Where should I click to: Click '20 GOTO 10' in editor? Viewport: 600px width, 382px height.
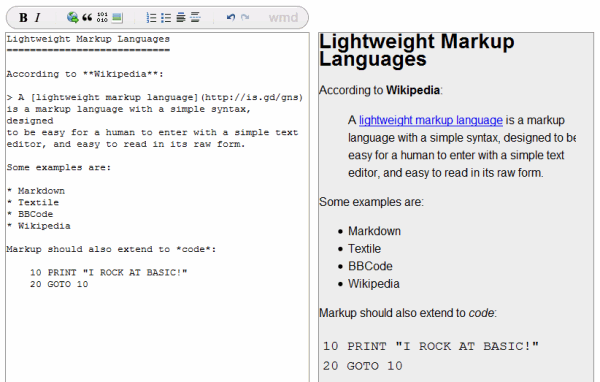(59, 284)
